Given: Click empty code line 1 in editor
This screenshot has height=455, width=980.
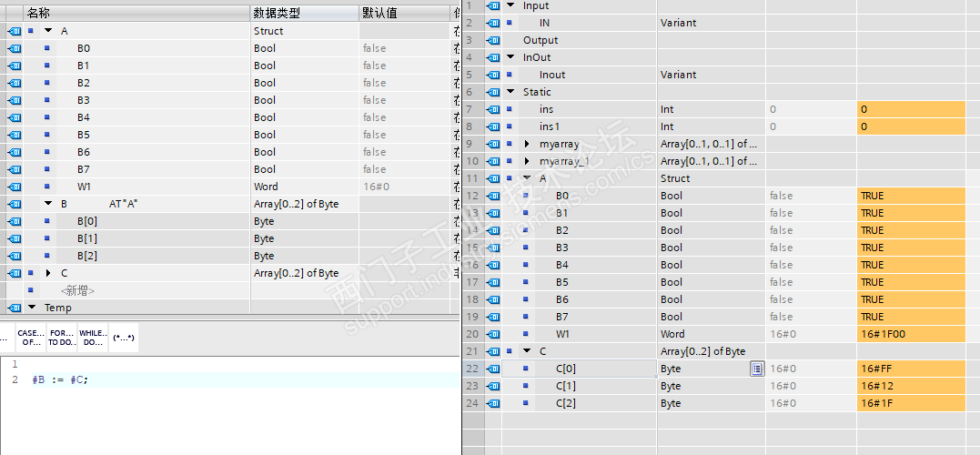Looking at the screenshot, I should (244, 364).
